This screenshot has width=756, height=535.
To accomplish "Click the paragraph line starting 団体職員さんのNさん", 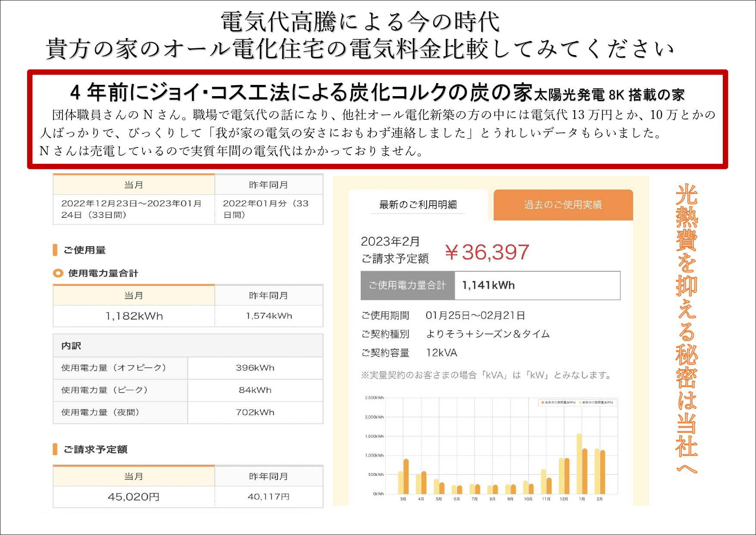I will point(384,115).
